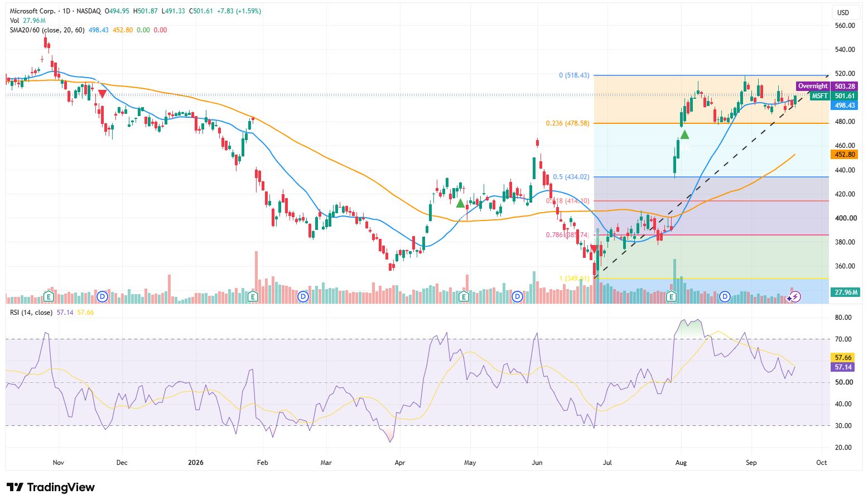868x504 pixels.
Task: Click the 80.00 RSI scale value
Action: tap(843, 318)
